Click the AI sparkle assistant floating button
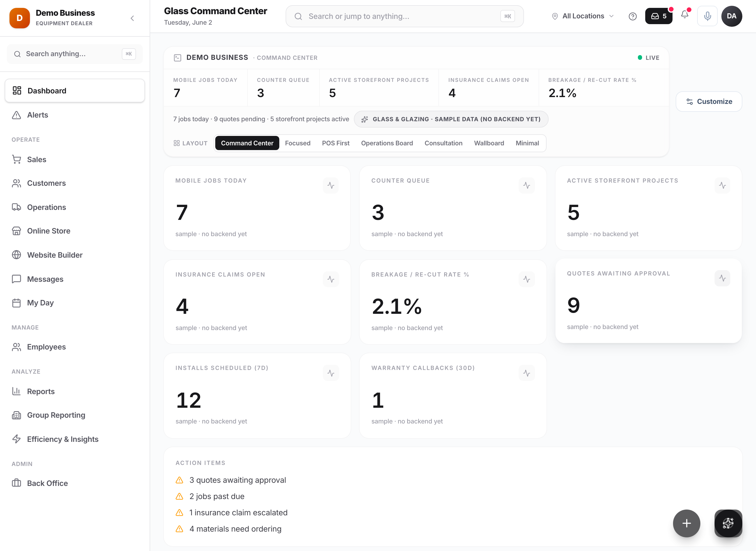Image resolution: width=756 pixels, height=551 pixels. click(728, 523)
